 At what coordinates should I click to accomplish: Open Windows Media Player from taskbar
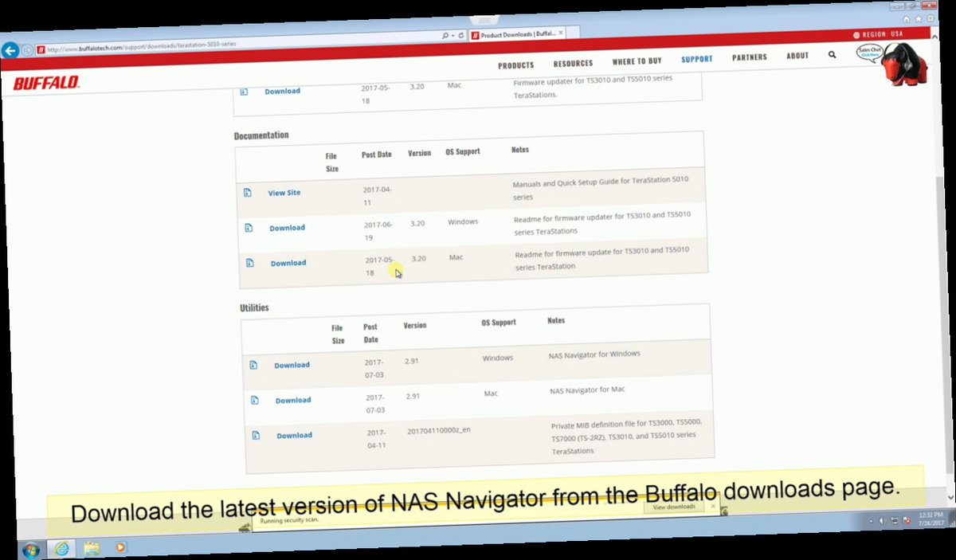tap(120, 548)
